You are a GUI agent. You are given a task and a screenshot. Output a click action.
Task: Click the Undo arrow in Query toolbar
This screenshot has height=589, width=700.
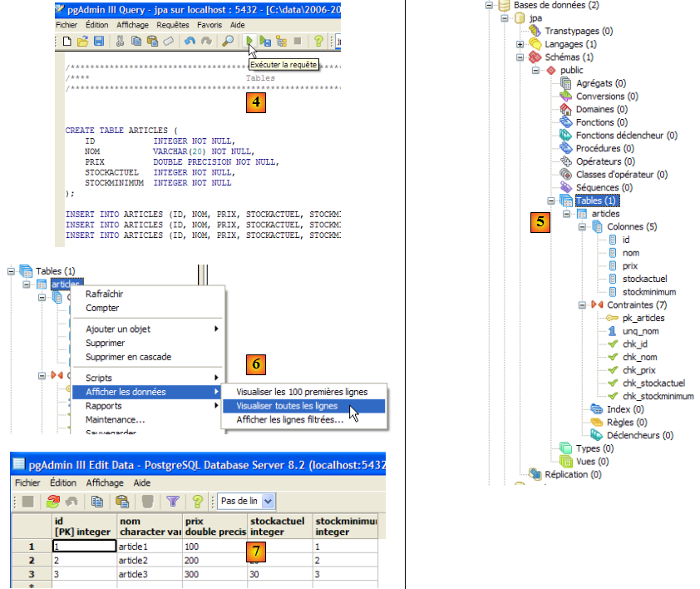pyautogui.click(x=190, y=41)
